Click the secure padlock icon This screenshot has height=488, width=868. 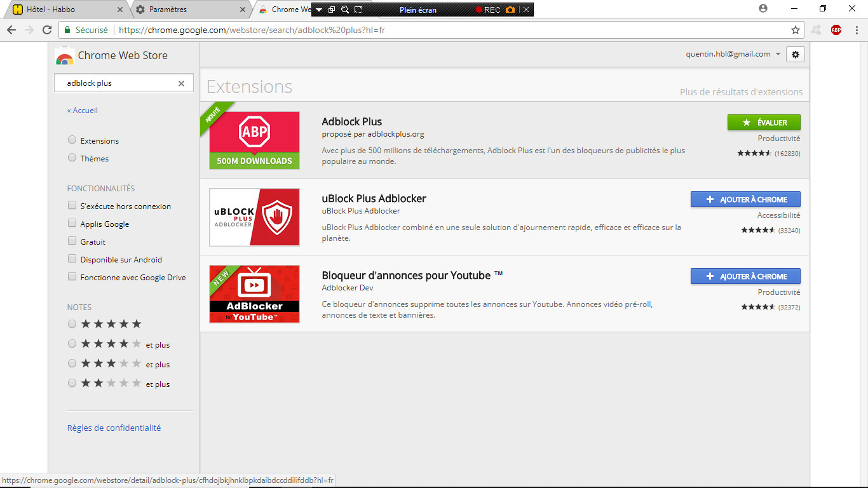(x=67, y=30)
